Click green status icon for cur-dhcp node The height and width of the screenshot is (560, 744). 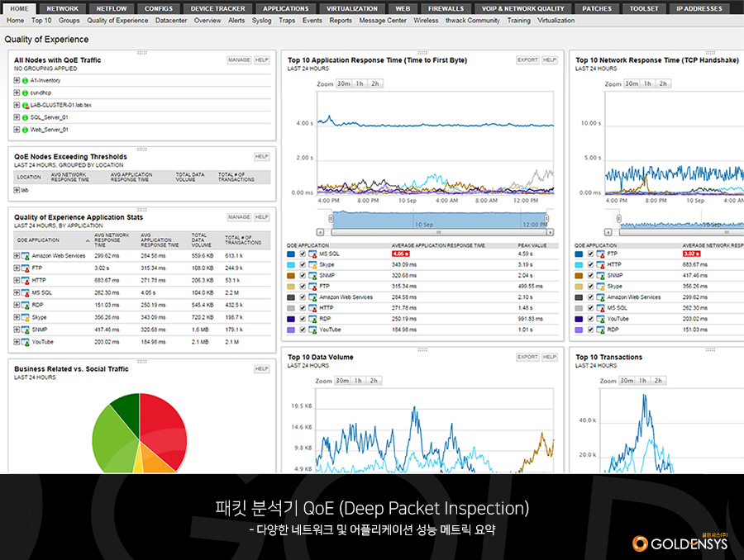point(25,93)
